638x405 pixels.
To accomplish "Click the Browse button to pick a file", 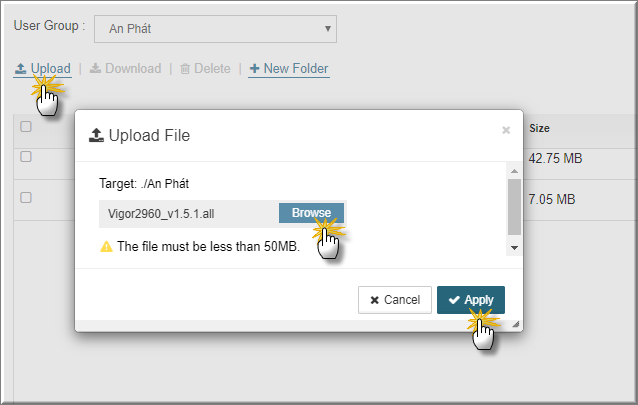I will (x=311, y=213).
